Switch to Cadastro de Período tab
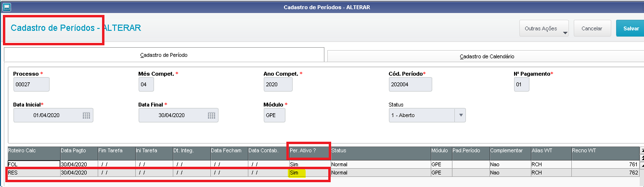This screenshot has width=644, height=187. click(164, 55)
